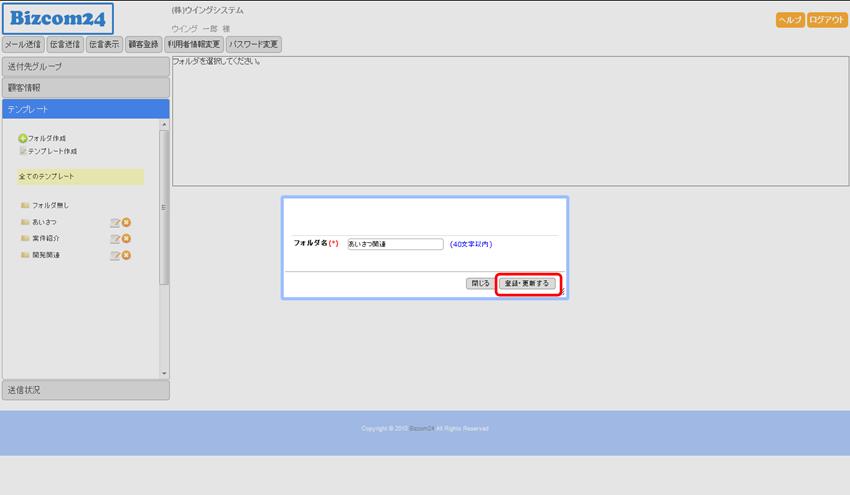Click the 登録・更新する button
Screen dimensions: 850x495
(527, 284)
